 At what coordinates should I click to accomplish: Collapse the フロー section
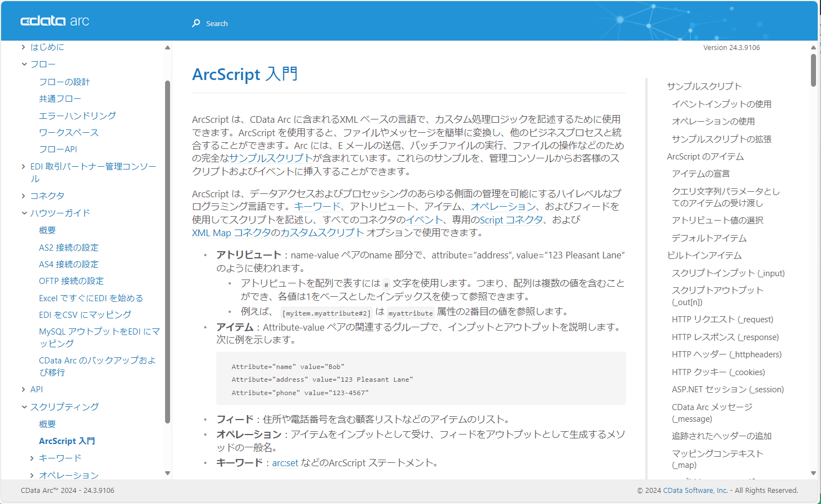(24, 64)
